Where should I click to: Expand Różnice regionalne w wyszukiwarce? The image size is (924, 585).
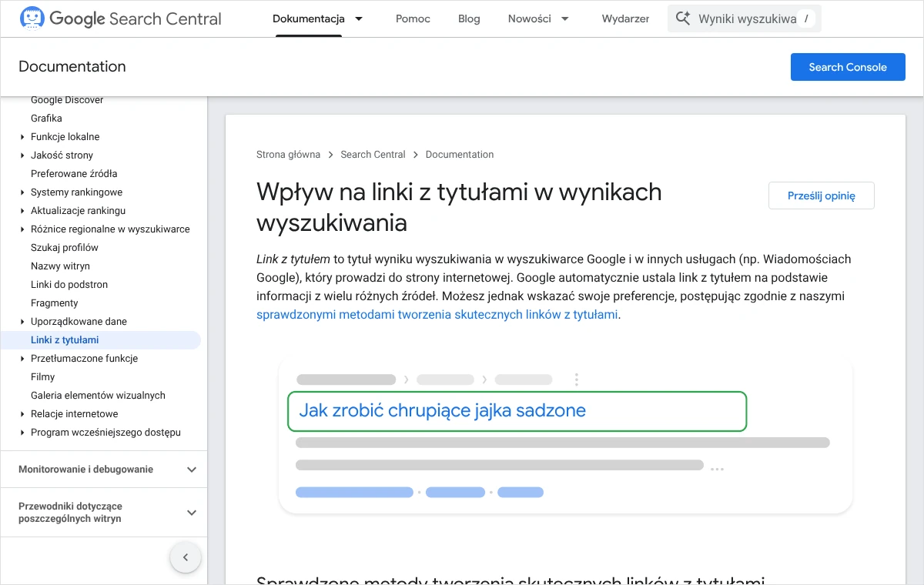point(22,229)
